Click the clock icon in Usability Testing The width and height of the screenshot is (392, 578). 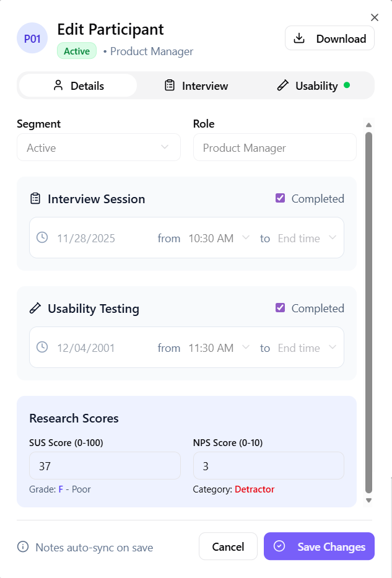pyautogui.click(x=42, y=348)
